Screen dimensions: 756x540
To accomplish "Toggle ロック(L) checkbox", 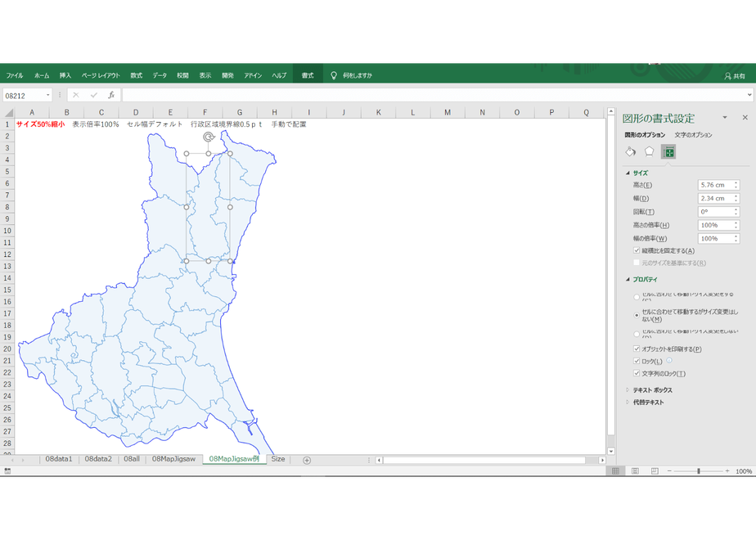I will [x=637, y=361].
